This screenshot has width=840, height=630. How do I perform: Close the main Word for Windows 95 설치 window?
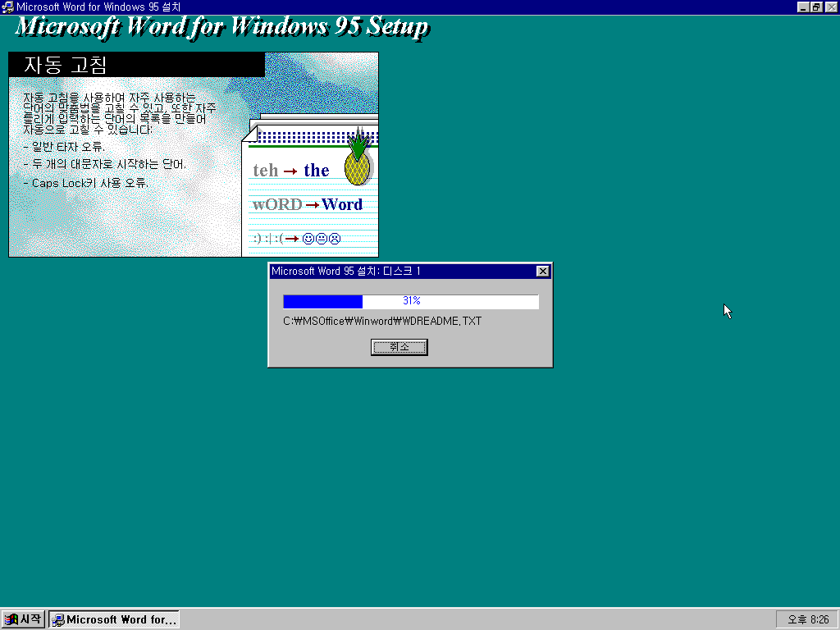(x=832, y=7)
